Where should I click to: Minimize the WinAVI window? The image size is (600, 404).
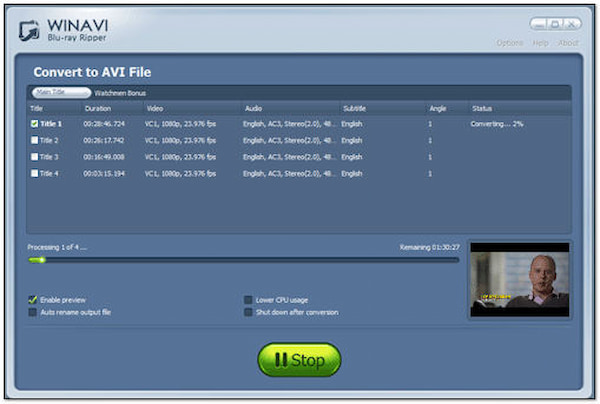click(x=539, y=24)
